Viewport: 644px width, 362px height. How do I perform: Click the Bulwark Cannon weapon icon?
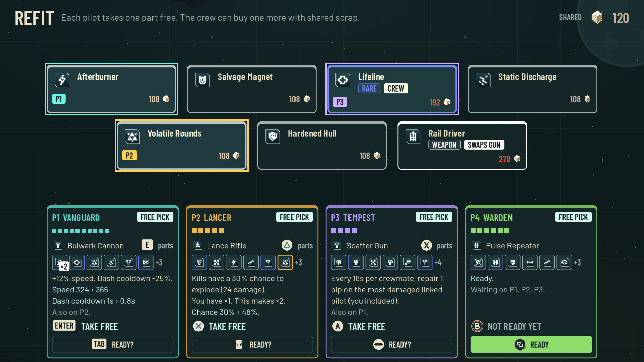(x=58, y=246)
